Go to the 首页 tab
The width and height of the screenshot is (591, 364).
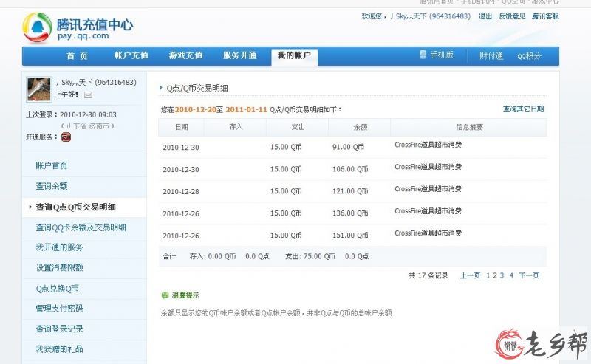77,56
